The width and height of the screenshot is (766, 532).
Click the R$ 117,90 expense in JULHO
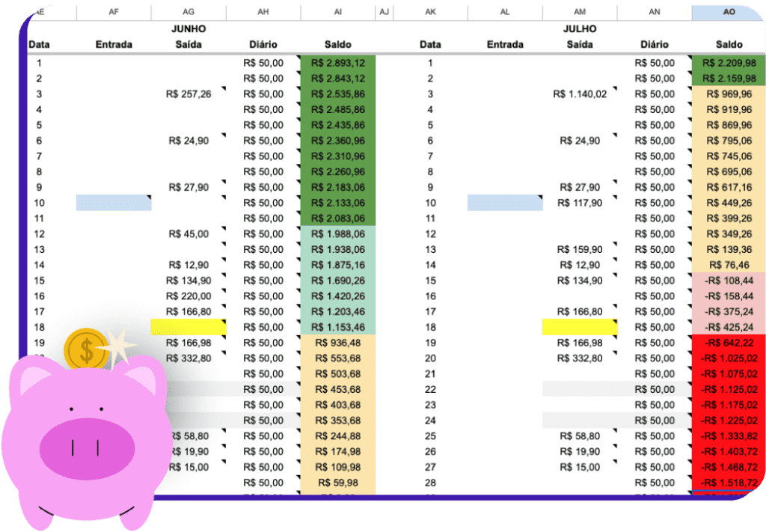[580, 203]
